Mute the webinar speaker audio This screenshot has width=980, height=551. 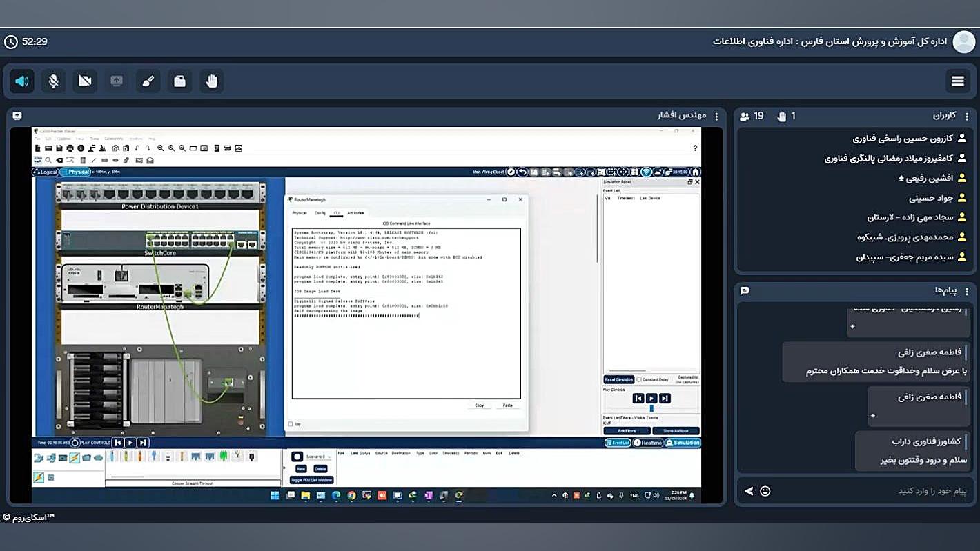[22, 81]
